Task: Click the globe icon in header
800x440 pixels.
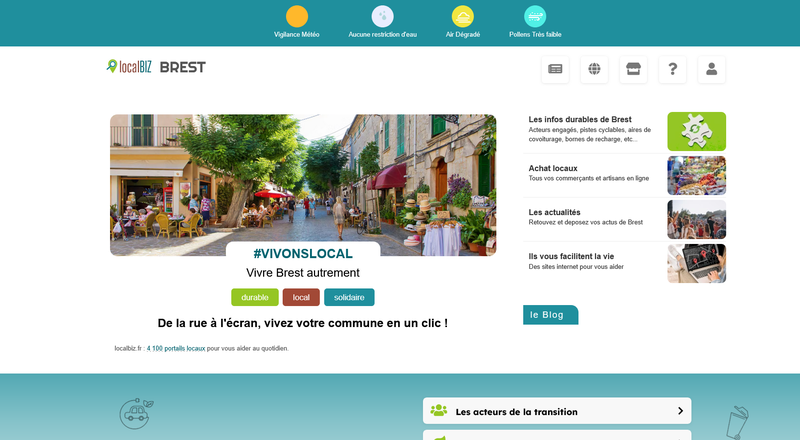Action: (x=594, y=69)
